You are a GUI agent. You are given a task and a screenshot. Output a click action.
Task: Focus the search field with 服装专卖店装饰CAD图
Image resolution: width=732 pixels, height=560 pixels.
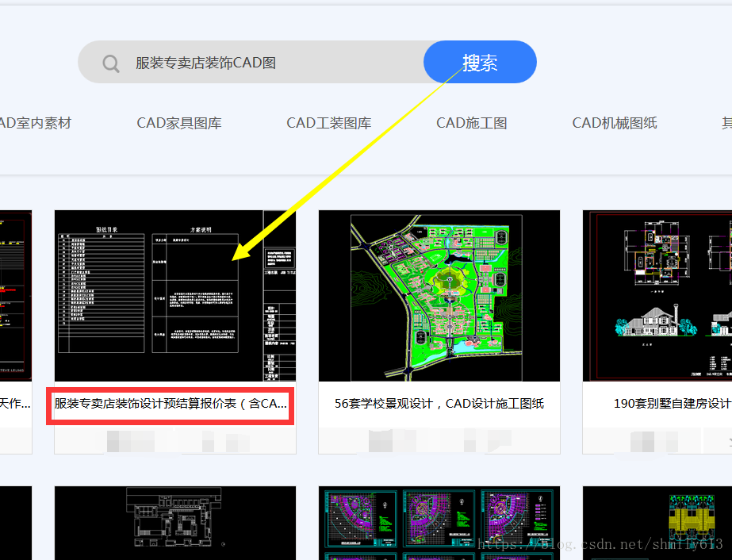251,62
